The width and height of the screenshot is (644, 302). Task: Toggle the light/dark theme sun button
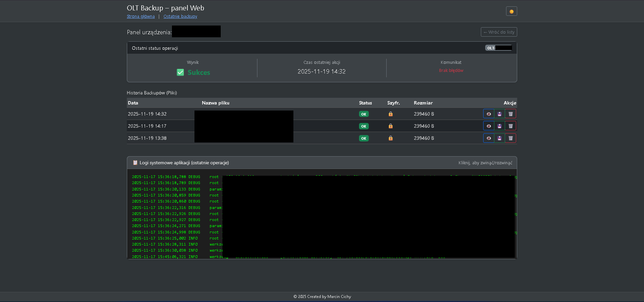(511, 11)
